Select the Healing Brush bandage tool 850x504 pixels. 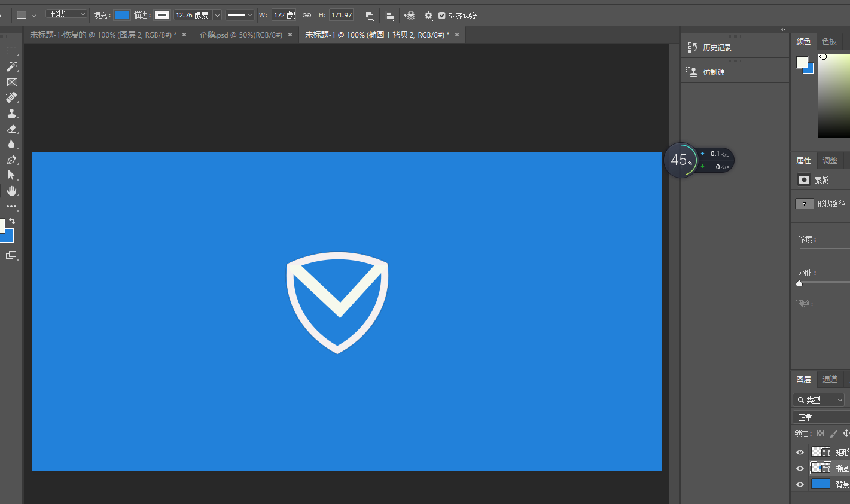point(11,97)
